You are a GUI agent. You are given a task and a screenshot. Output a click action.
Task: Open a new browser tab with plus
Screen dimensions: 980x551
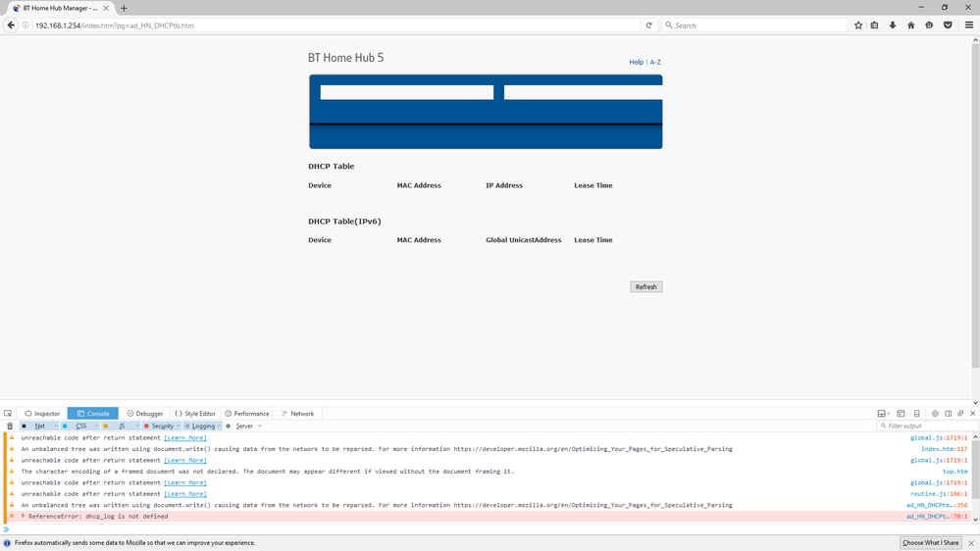124,8
